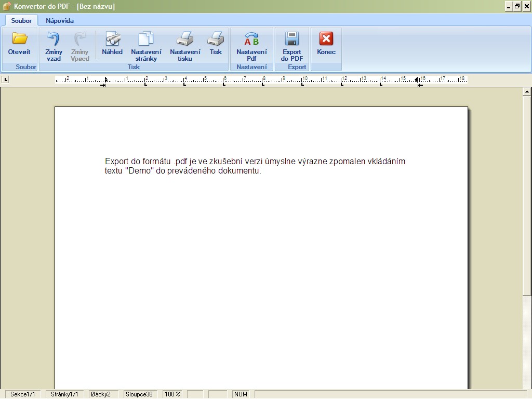532x399 pixels.
Task: Undo with the Zmìny vzad arrow
Action: click(x=54, y=40)
